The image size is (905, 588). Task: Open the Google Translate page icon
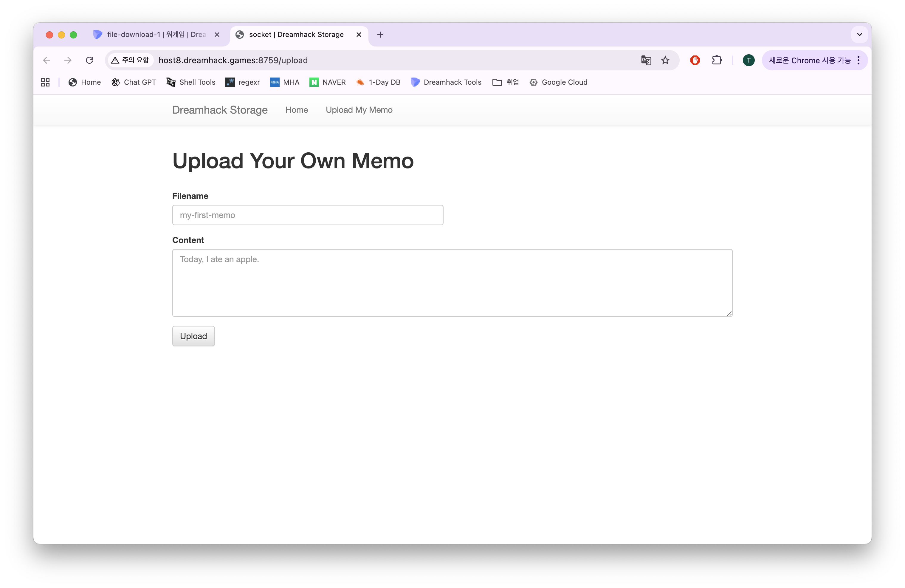pyautogui.click(x=646, y=60)
